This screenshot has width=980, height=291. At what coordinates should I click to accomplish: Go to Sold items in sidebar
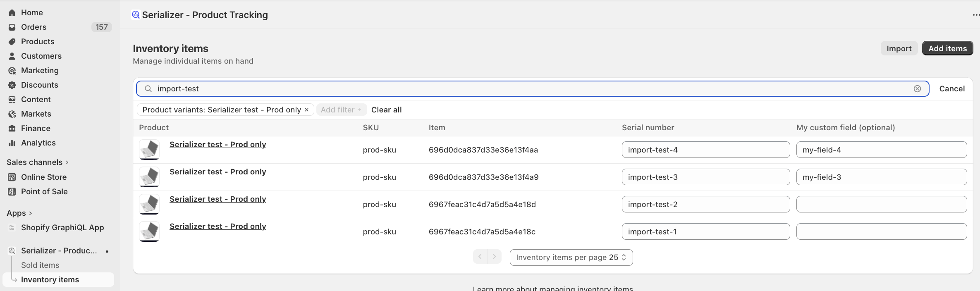point(40,265)
